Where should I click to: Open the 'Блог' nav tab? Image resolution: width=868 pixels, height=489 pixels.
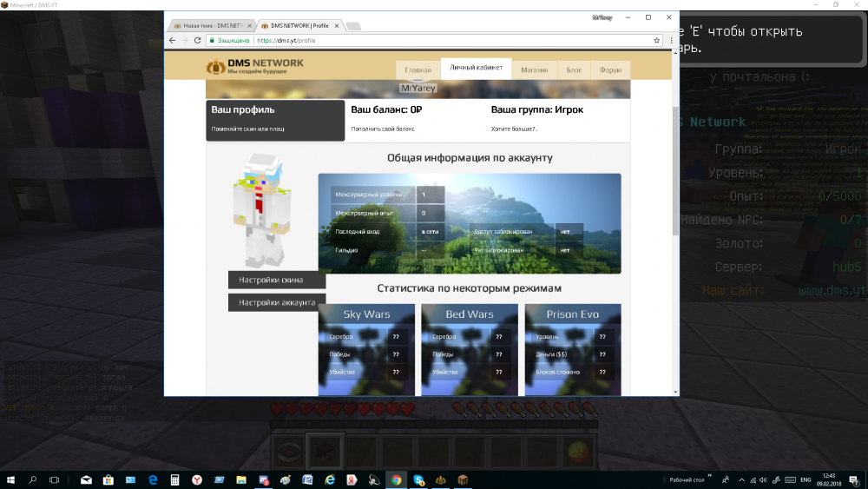pos(574,69)
